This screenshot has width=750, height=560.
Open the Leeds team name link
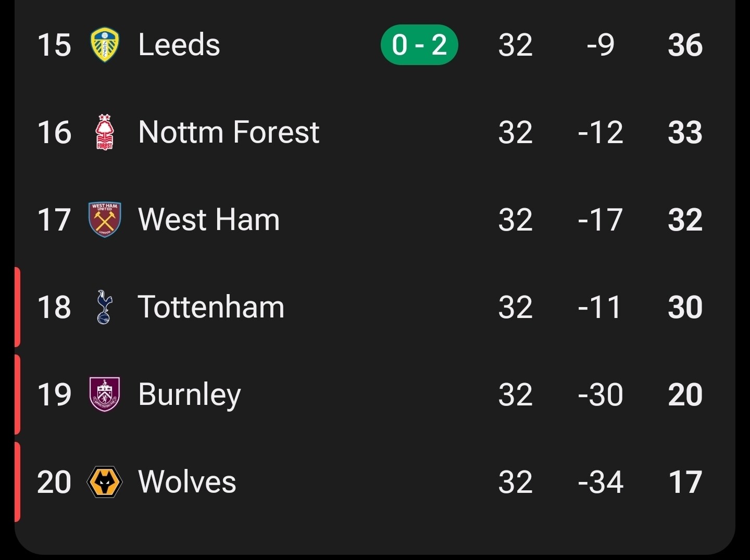179,45
